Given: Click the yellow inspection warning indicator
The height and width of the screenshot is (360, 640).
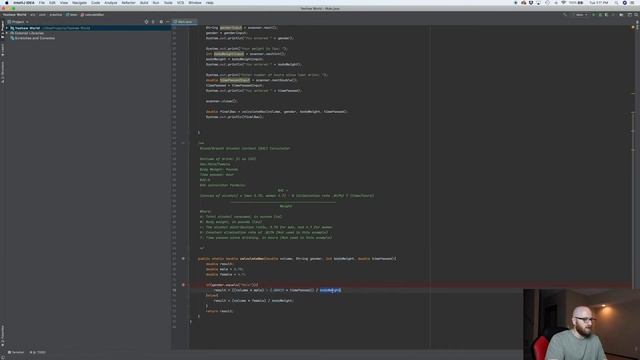Looking at the screenshot, I should click(633, 27).
